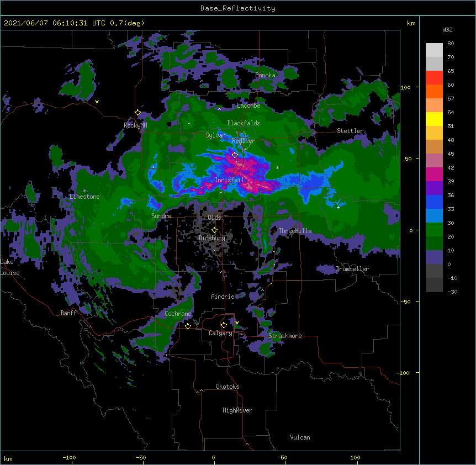Click the Vulcan city label
The width and height of the screenshot is (476, 465).
(300, 437)
